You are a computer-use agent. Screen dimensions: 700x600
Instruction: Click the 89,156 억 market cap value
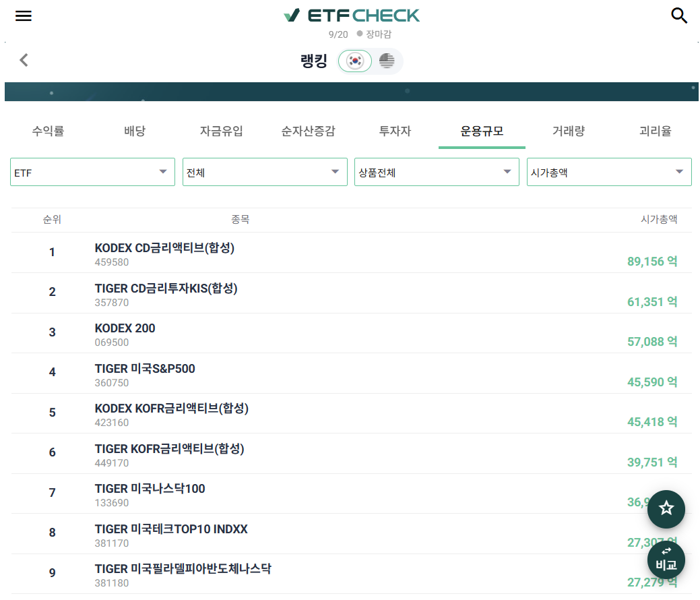(x=652, y=262)
